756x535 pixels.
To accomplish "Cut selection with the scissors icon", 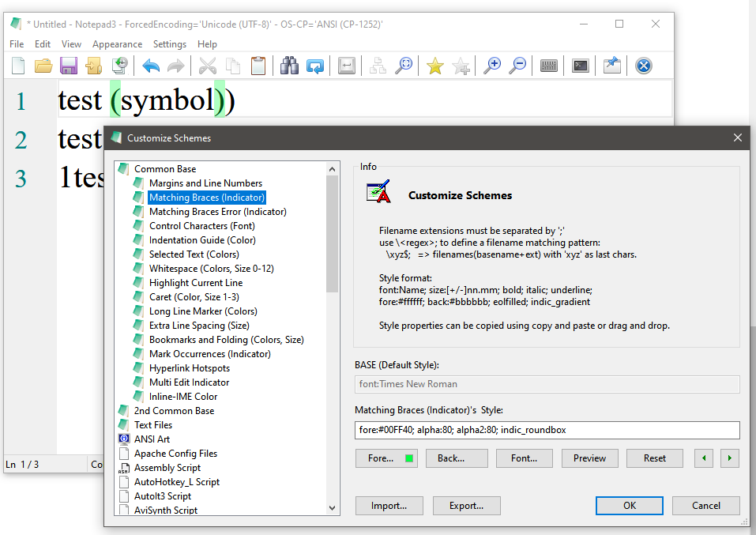I will point(208,66).
